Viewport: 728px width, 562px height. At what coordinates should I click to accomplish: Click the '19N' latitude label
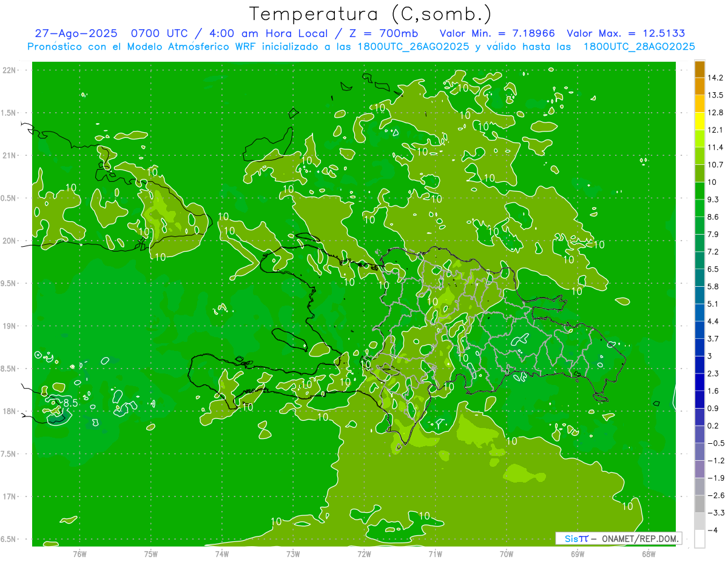(x=9, y=326)
